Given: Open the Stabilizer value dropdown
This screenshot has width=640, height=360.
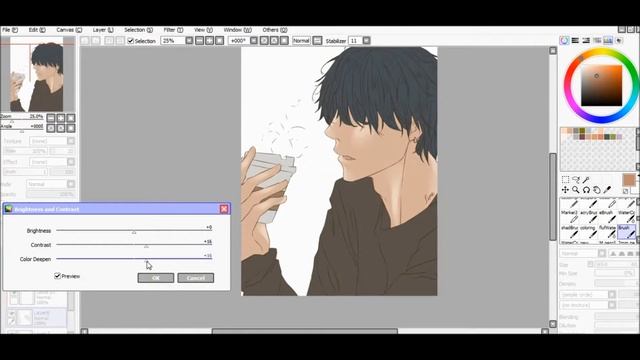Looking at the screenshot, I should click(367, 40).
